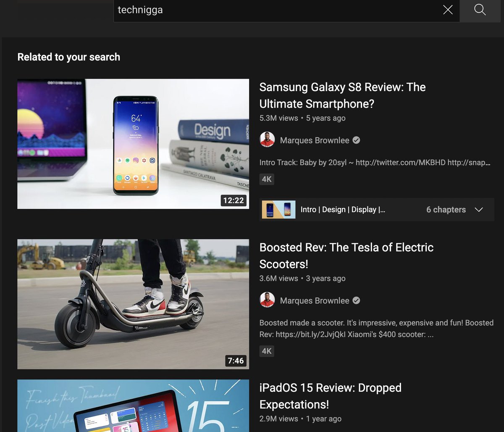The width and height of the screenshot is (504, 432).
Task: Click the chapter preview thumbnail for Intro | Design
Action: (278, 209)
